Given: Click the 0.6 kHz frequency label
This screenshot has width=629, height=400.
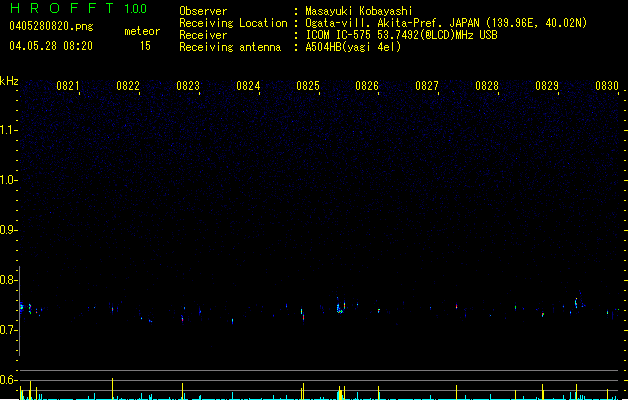Looking at the screenshot, I should coord(8,380).
